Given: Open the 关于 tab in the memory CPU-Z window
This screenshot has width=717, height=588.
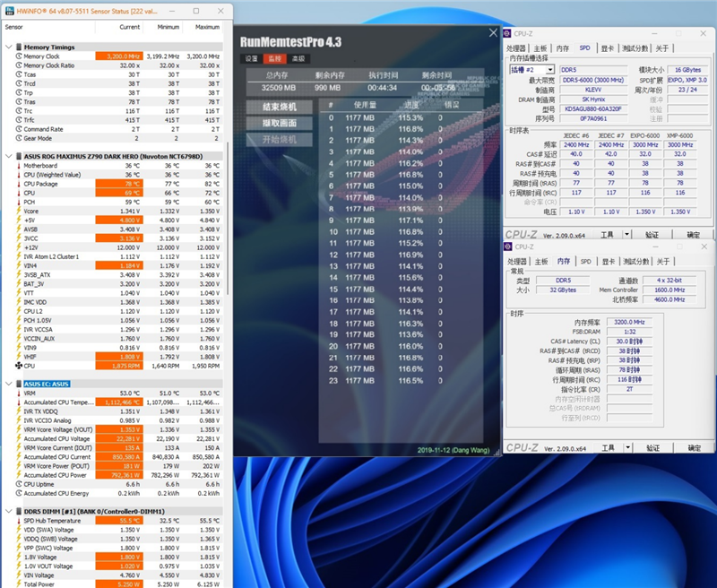Looking at the screenshot, I should 663,262.
